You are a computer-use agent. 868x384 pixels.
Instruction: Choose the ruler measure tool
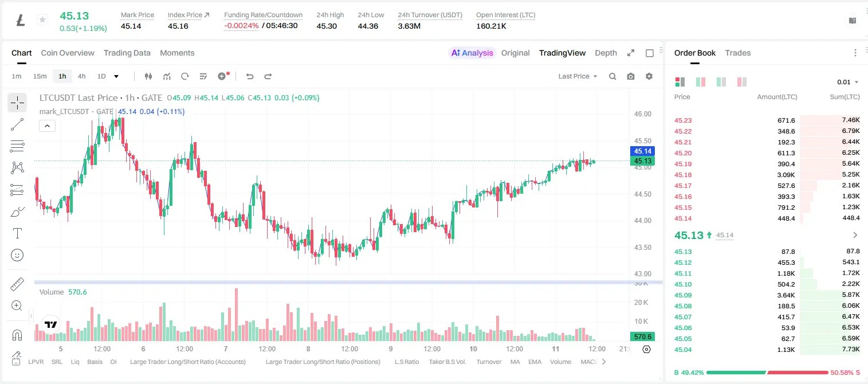pyautogui.click(x=17, y=284)
